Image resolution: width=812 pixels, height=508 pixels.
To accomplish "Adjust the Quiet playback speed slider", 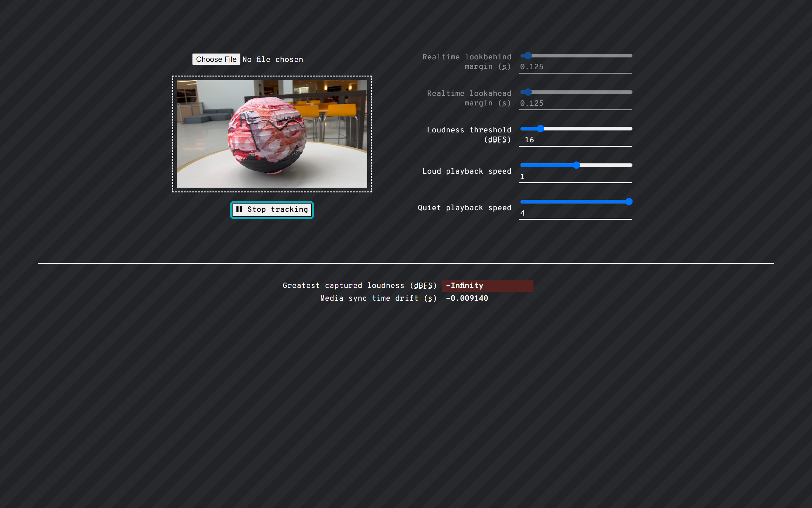I will pos(576,202).
